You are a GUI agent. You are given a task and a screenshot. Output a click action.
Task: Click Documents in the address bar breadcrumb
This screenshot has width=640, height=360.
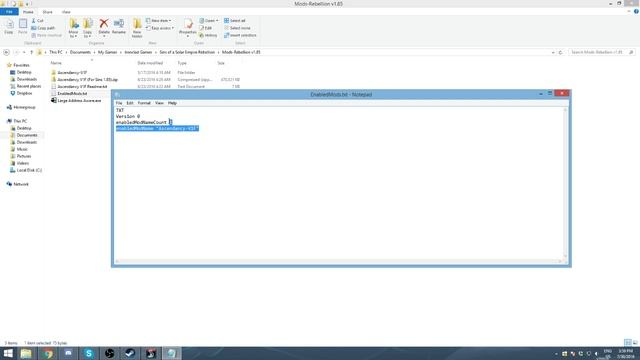tap(80, 52)
